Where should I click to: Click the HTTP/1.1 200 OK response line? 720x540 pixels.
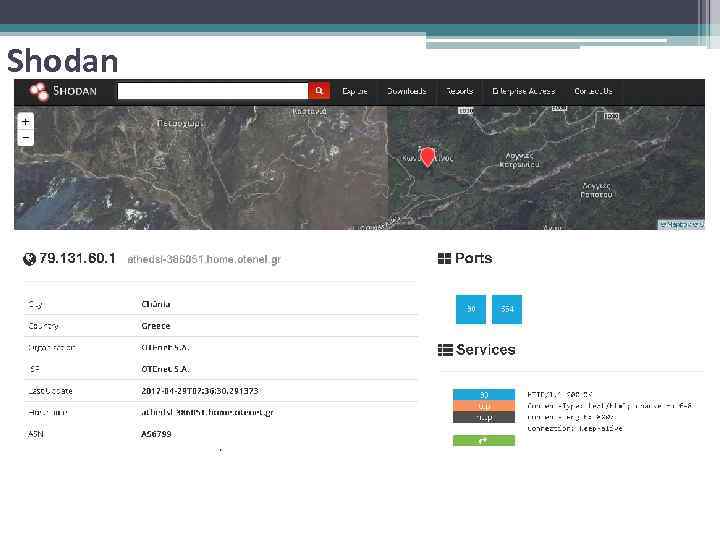(560, 394)
